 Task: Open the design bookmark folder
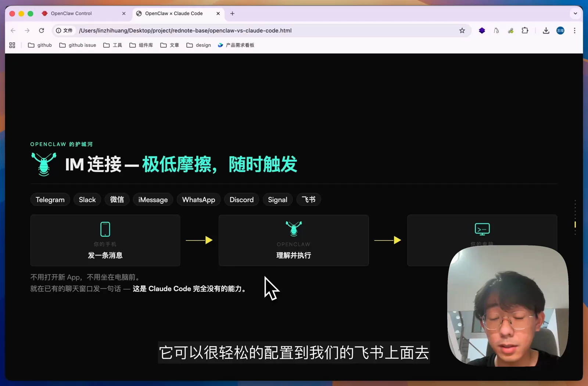tap(199, 45)
